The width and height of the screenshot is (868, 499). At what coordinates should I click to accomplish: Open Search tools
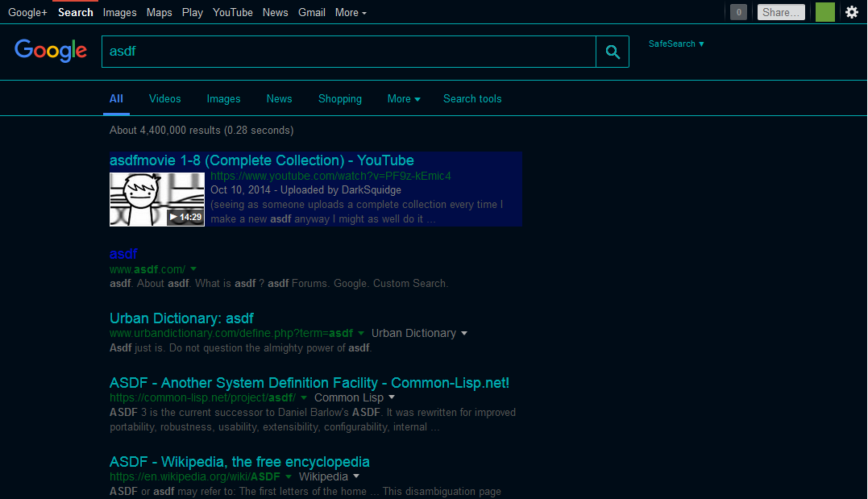click(x=472, y=98)
